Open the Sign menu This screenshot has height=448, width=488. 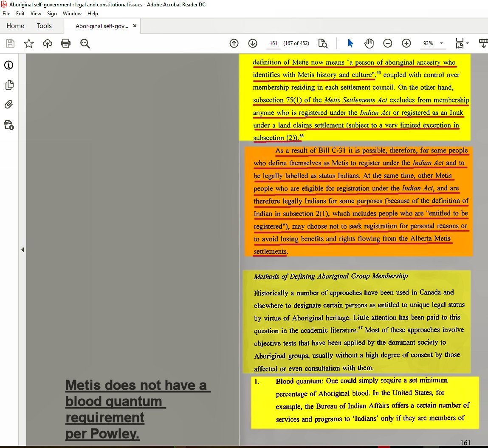coord(52,14)
